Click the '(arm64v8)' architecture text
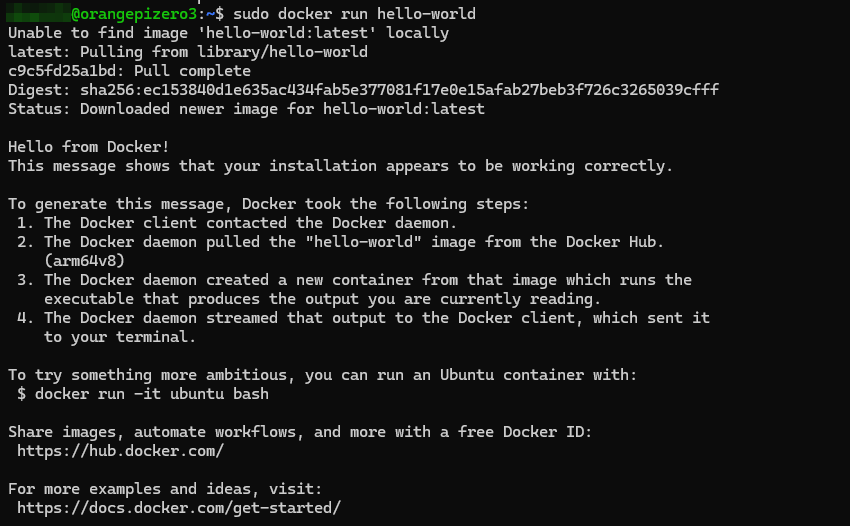This screenshot has width=850, height=526. (84, 261)
